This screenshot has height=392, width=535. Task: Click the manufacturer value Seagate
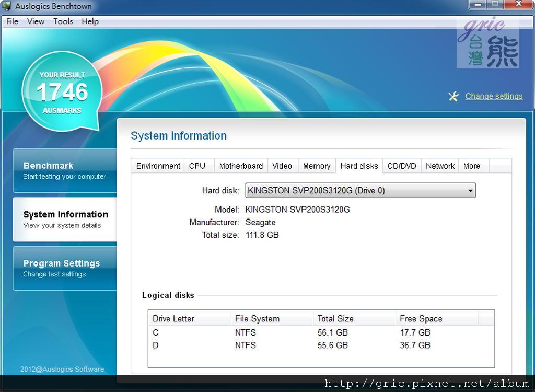(x=260, y=222)
